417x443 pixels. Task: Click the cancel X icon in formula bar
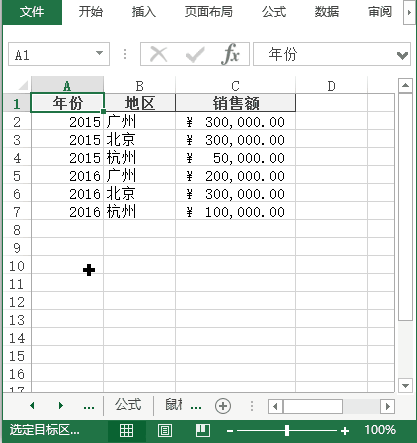[159, 54]
